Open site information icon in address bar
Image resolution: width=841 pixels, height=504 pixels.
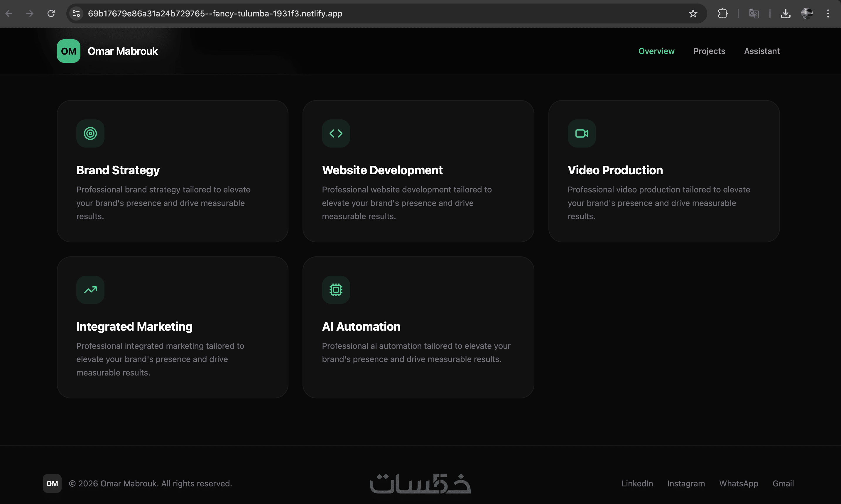(x=76, y=13)
